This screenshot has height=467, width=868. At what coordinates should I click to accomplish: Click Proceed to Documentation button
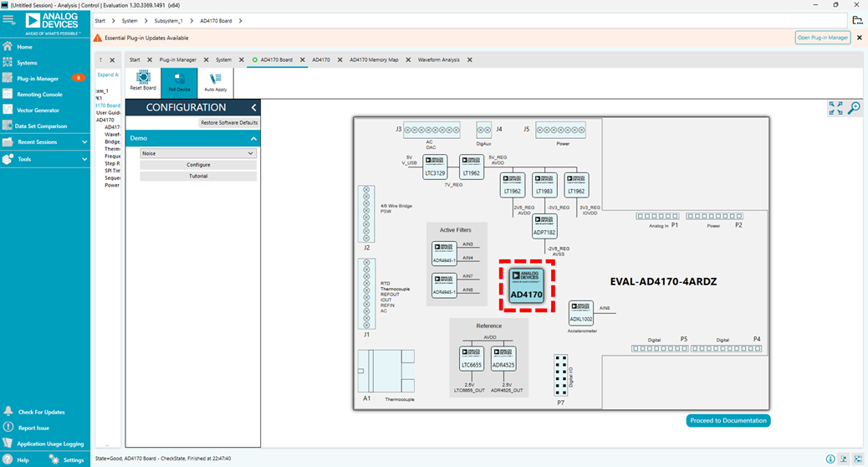[x=728, y=421]
